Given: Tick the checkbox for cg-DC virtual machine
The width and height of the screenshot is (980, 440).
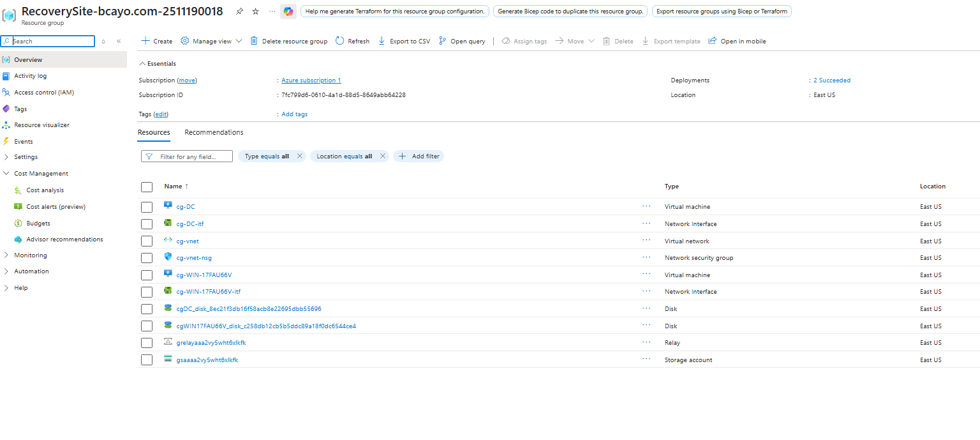Looking at the screenshot, I should pos(147,207).
